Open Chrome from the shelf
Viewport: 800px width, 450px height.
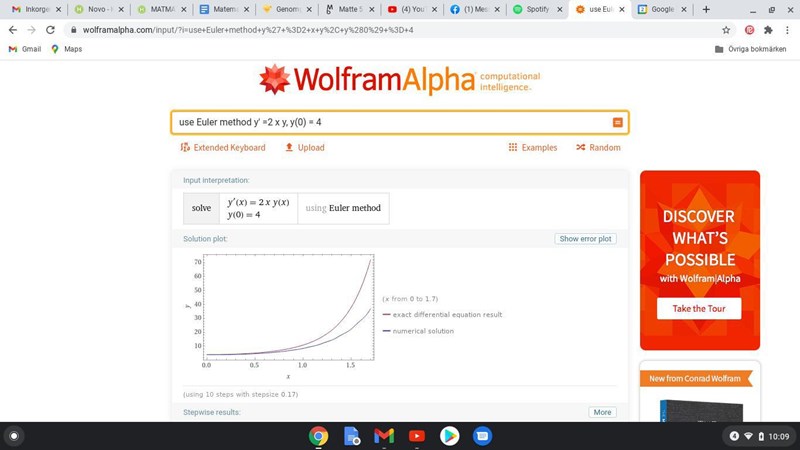coord(319,436)
